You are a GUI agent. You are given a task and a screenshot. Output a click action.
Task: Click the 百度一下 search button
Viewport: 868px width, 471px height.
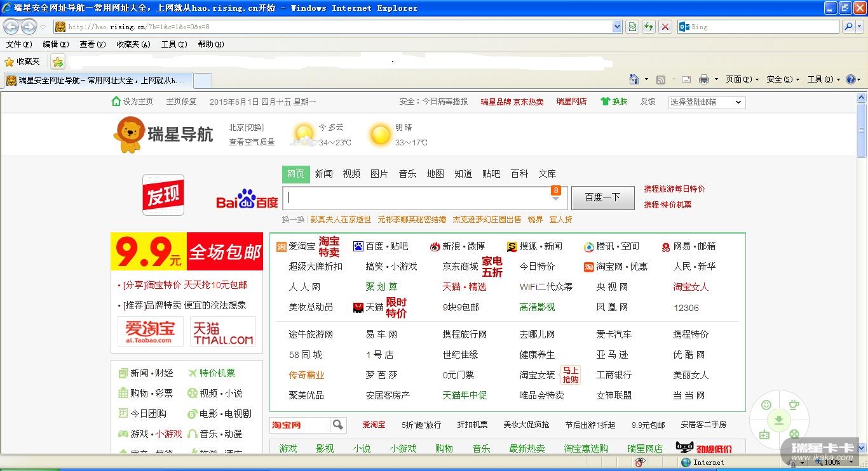tap(602, 197)
